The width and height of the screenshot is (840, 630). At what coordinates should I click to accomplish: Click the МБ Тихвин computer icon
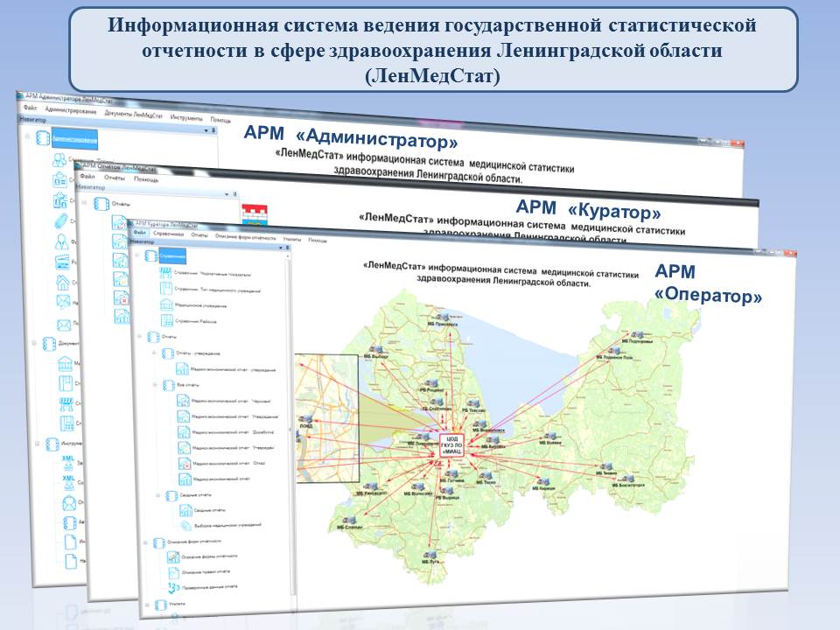(605, 467)
